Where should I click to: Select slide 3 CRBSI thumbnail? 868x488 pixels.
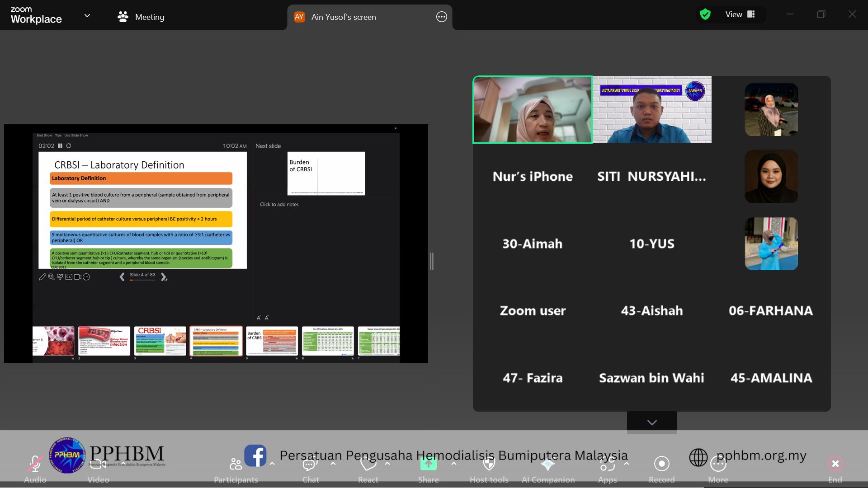tap(160, 341)
